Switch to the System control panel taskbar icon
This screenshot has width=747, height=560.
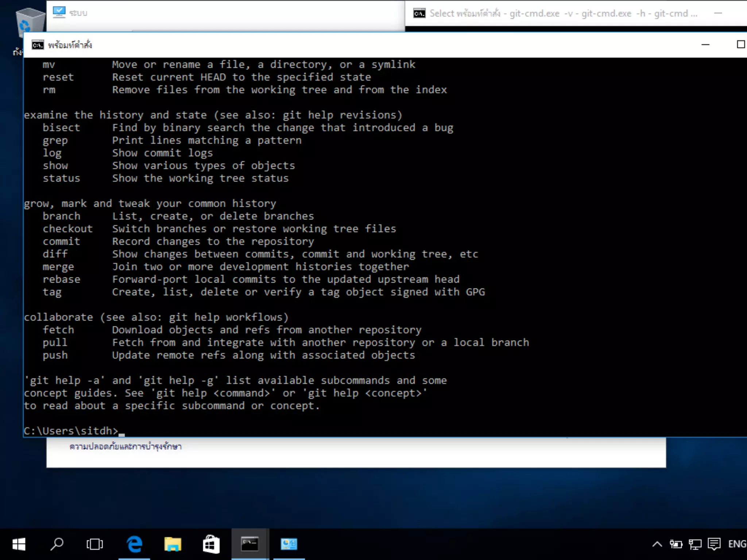pyautogui.click(x=289, y=544)
